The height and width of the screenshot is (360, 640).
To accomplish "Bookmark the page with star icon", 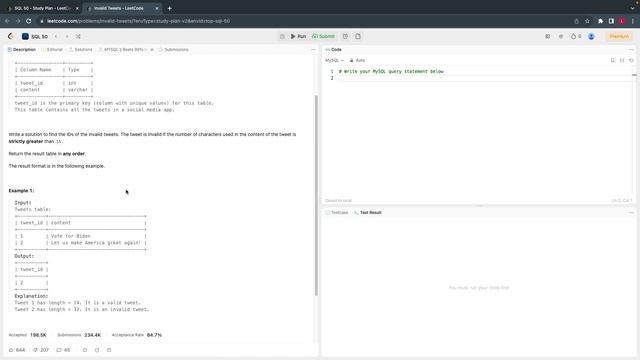I will point(587,21).
